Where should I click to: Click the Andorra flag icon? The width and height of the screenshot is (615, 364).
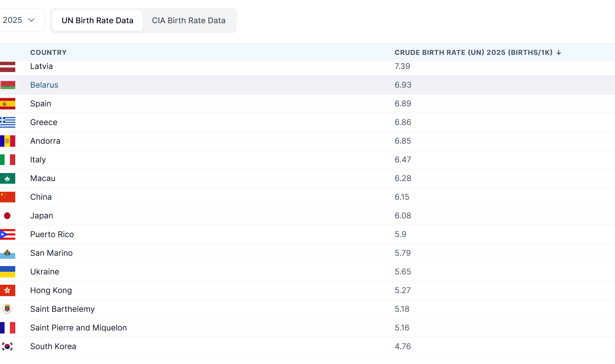[x=8, y=141]
